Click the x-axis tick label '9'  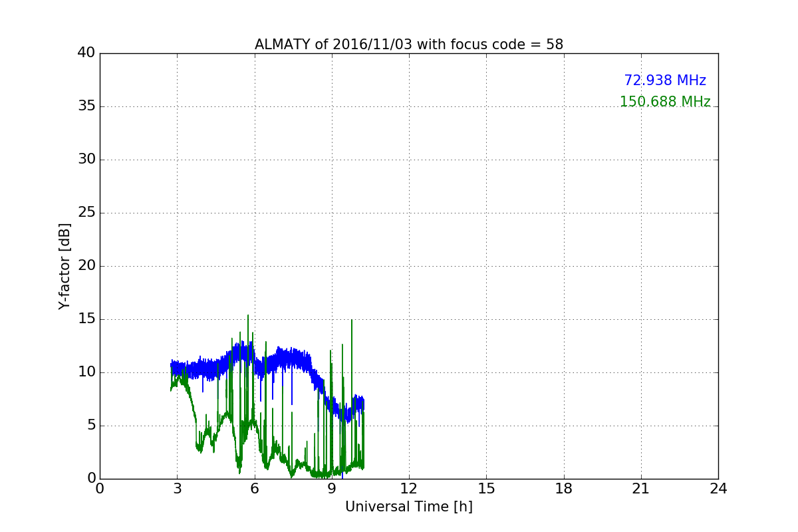[332, 488]
